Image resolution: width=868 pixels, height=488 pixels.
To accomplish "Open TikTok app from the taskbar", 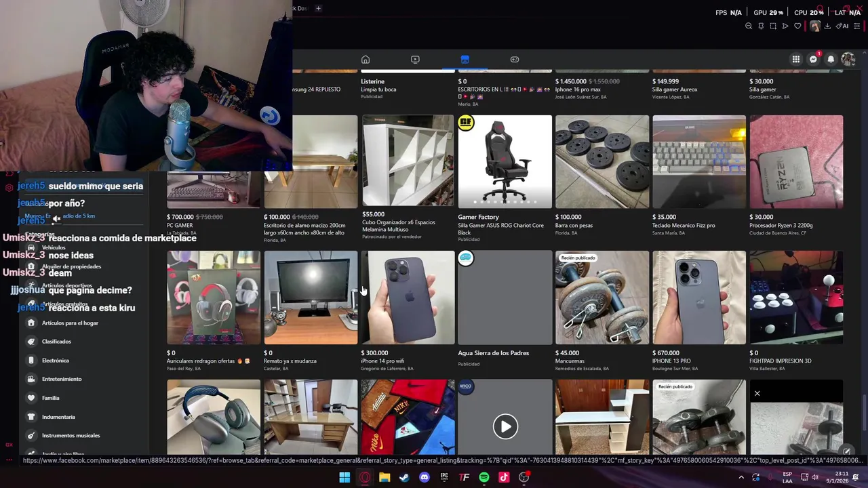I will tap(504, 477).
